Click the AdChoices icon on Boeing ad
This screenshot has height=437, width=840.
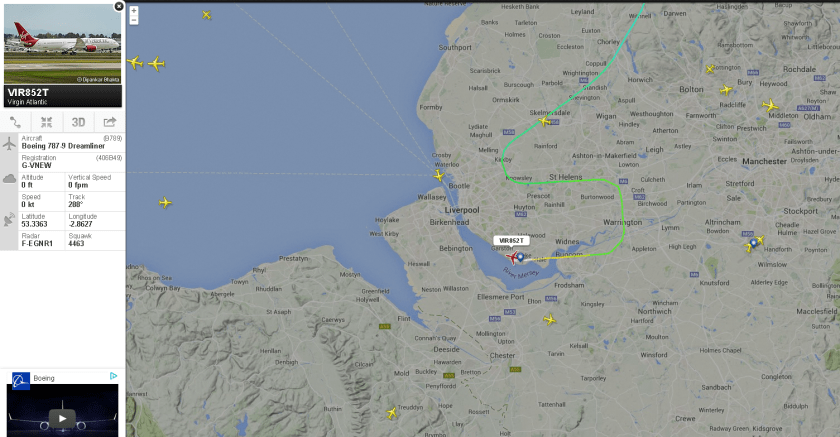pos(114,376)
